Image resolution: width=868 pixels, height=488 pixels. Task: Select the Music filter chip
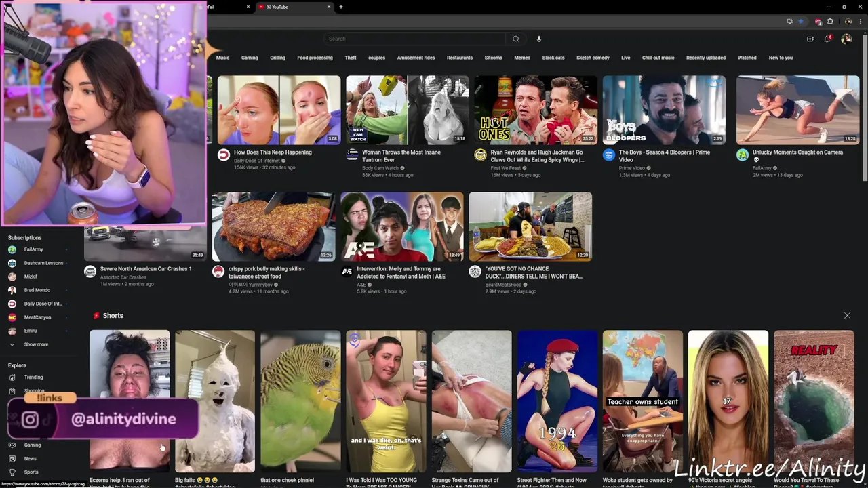point(222,58)
